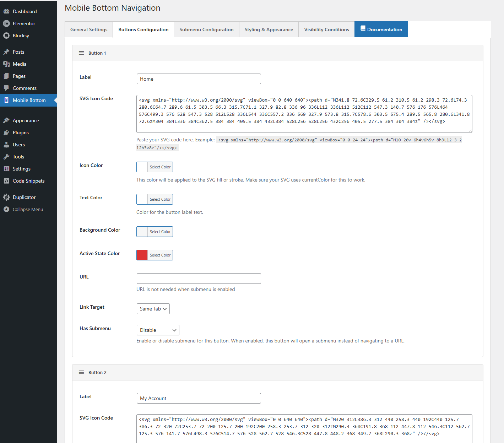Open the Link Target dropdown

(153, 309)
